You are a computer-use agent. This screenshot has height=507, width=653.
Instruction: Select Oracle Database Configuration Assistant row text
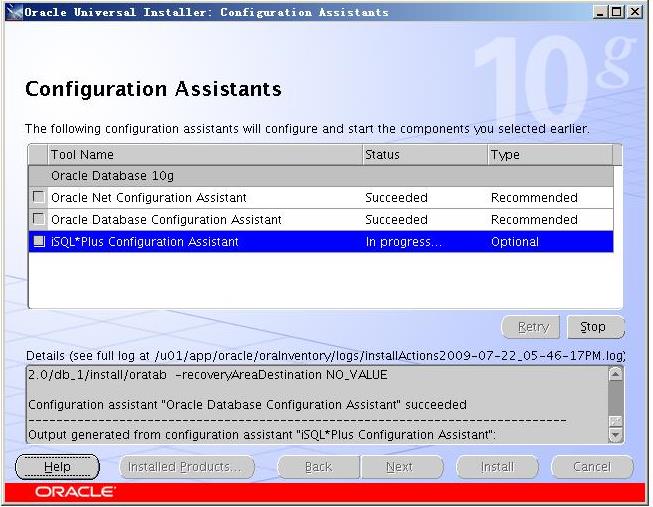166,220
